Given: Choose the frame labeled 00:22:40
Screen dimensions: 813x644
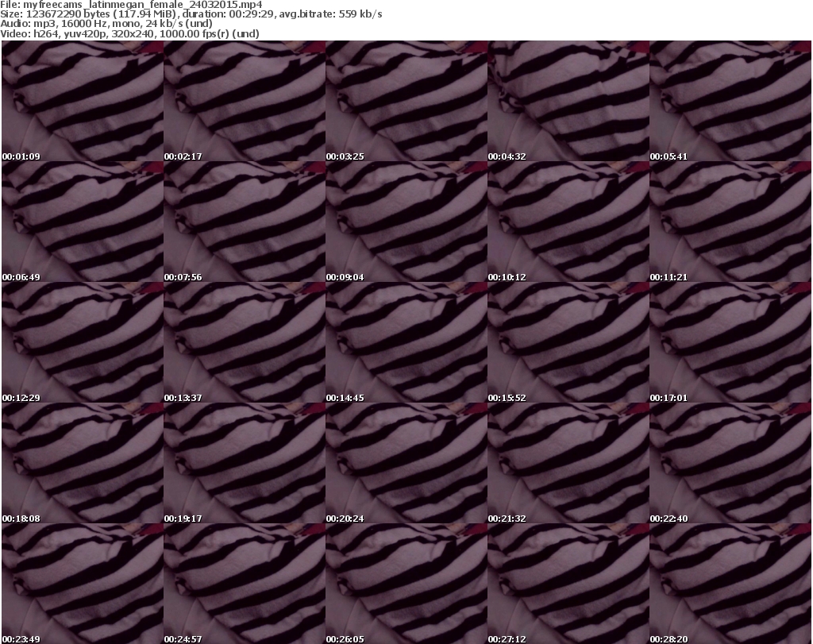Looking at the screenshot, I should click(730, 464).
